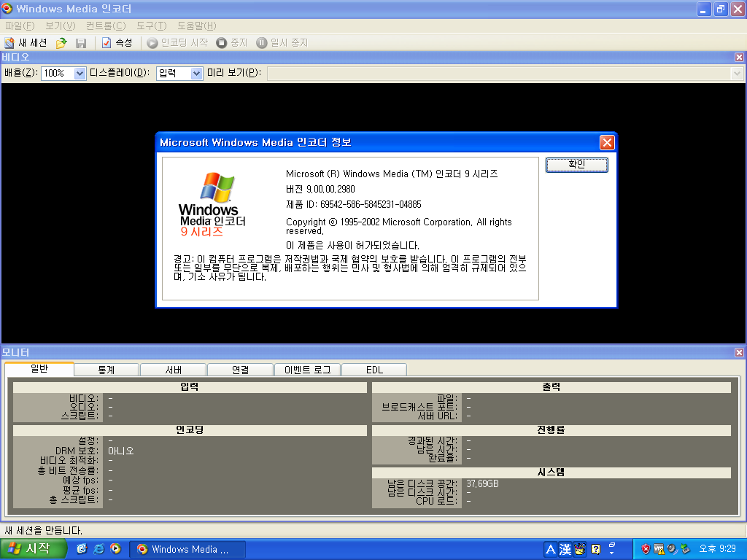Click the Internet Explorer quick launch icon
The width and height of the screenshot is (747, 560).
98,548
